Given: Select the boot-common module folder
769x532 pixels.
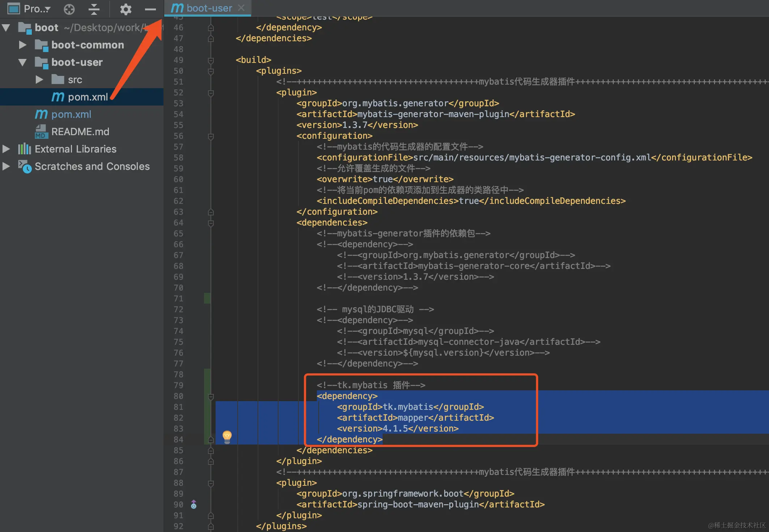Looking at the screenshot, I should pos(88,45).
